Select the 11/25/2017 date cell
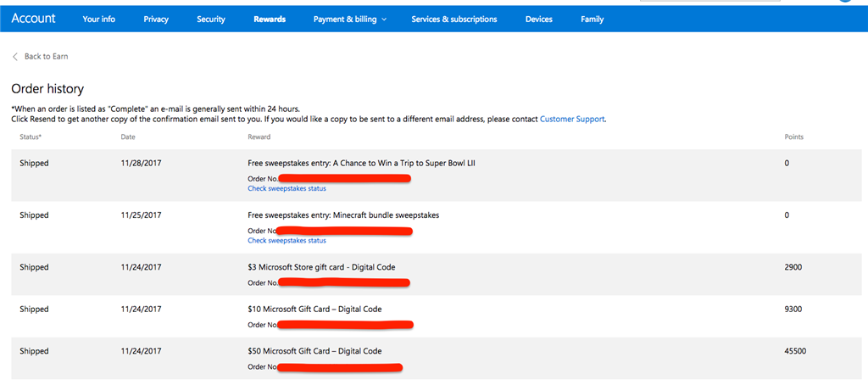This screenshot has height=385, width=868. click(x=142, y=215)
